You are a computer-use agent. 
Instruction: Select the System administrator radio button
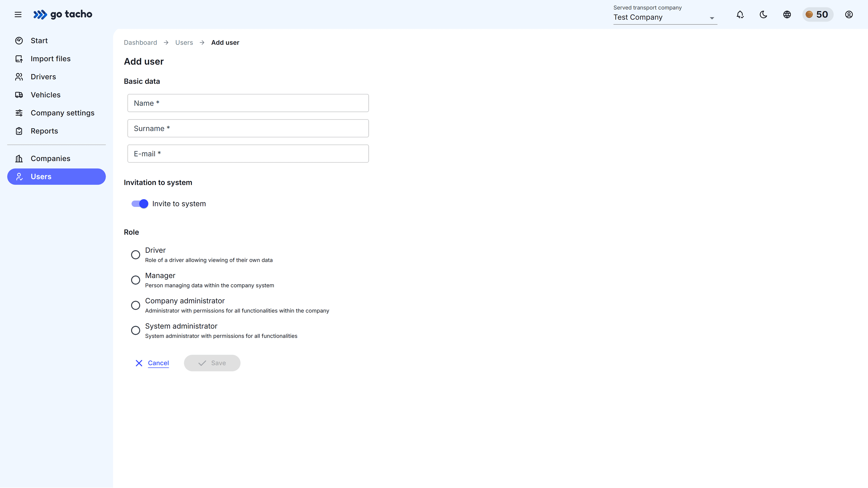[x=135, y=331]
